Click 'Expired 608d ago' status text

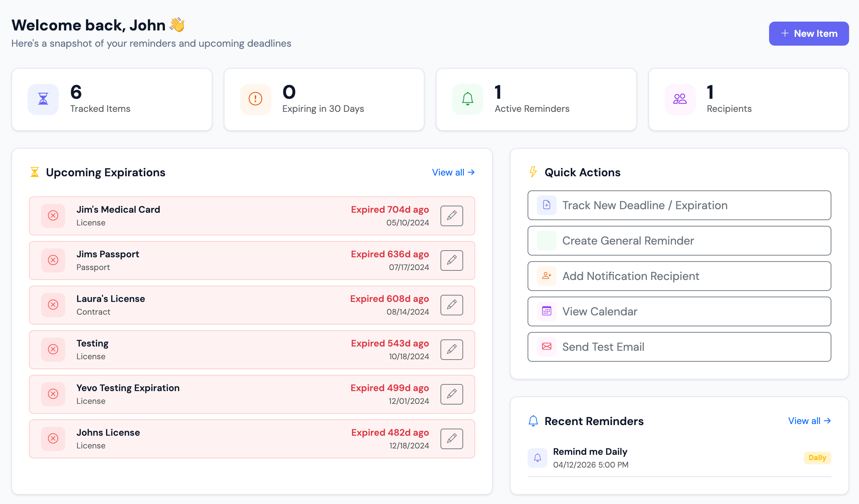[x=389, y=299]
